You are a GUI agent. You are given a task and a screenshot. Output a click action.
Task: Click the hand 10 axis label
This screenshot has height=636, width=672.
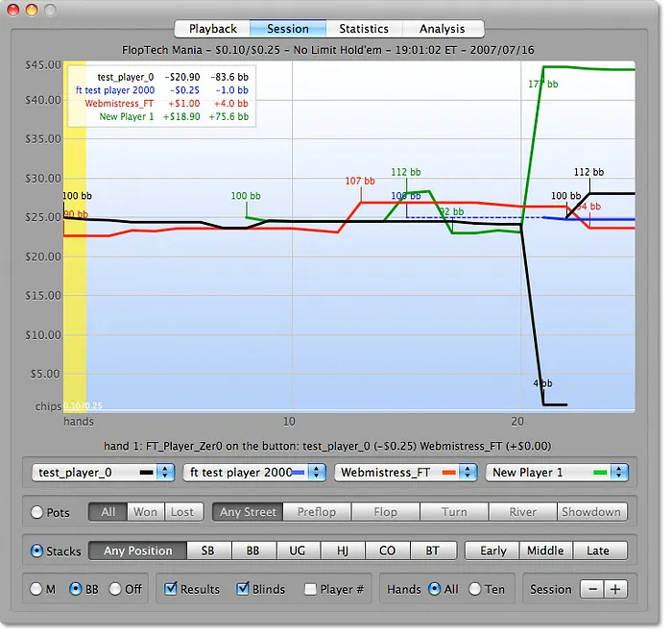click(289, 422)
